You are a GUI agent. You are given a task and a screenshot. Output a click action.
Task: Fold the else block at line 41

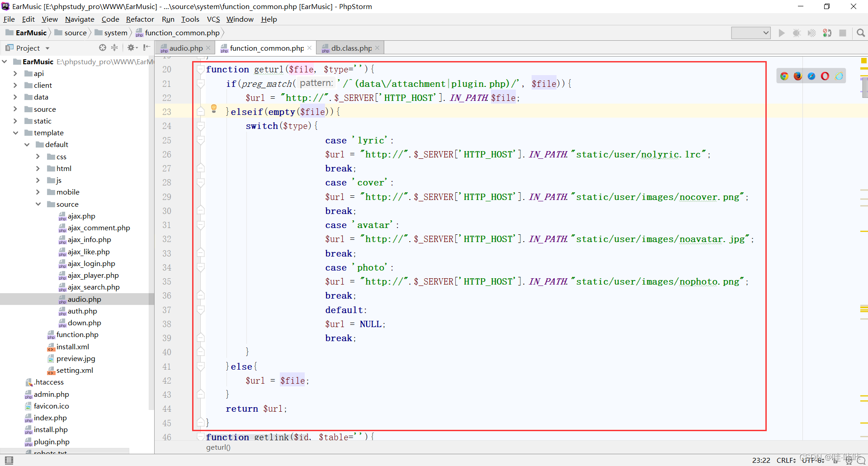coord(201,366)
